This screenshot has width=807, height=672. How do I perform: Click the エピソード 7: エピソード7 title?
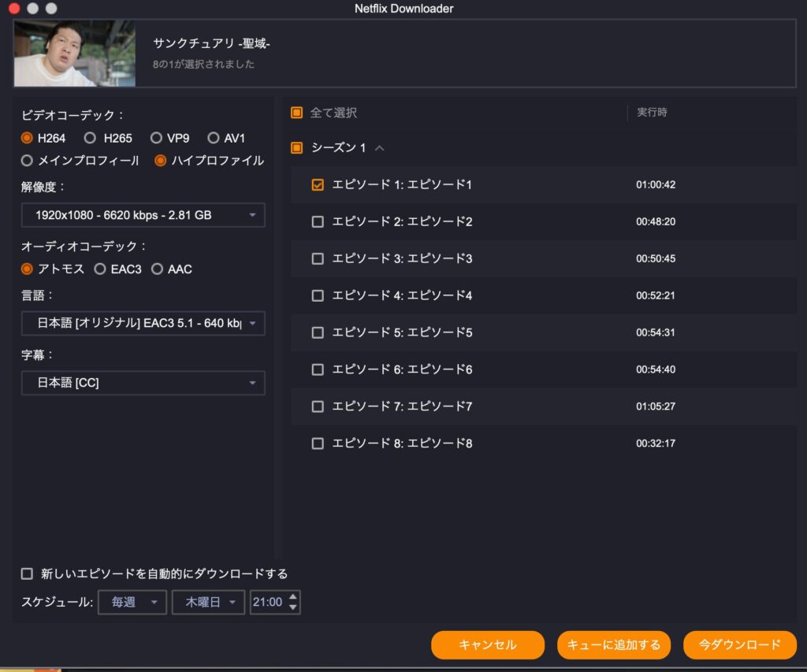point(402,407)
